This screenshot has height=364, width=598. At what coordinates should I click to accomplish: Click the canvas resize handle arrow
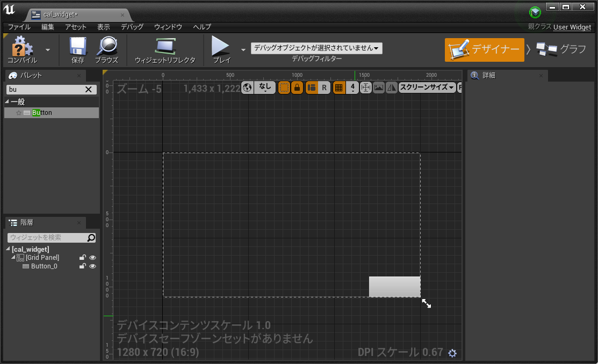pyautogui.click(x=427, y=303)
